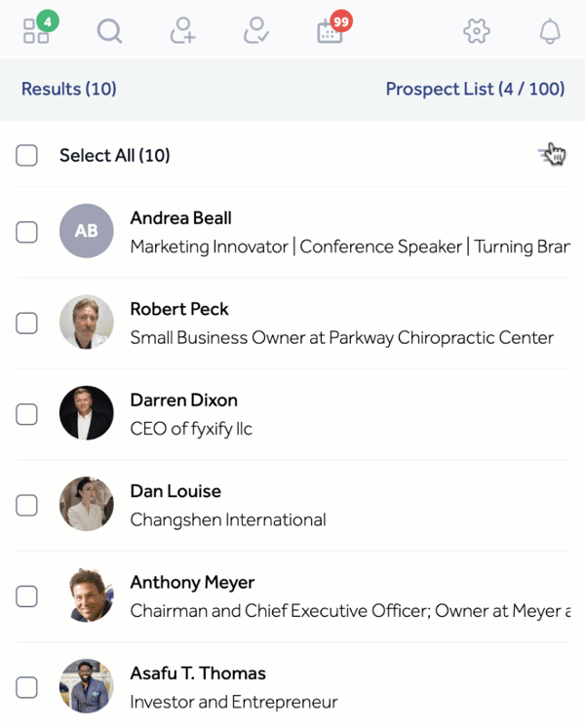Click the search magnifier icon
Viewport: 585px width, 728px height.
coord(109,31)
